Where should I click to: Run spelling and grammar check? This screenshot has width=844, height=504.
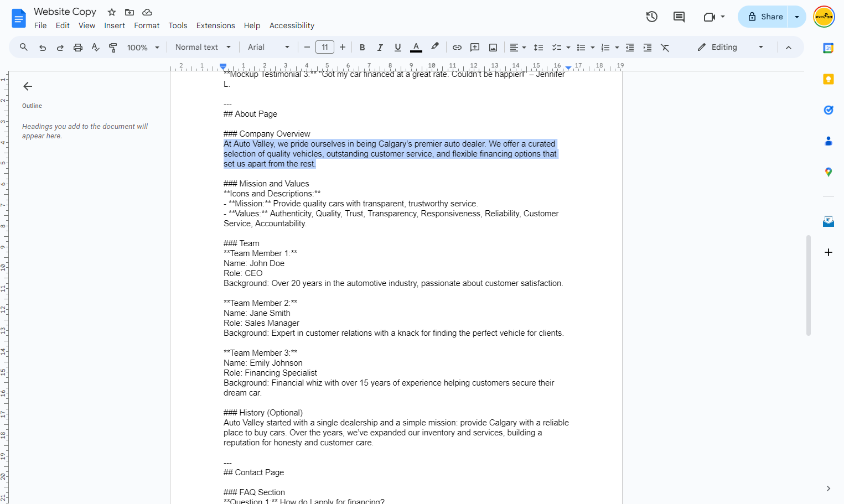(x=96, y=48)
